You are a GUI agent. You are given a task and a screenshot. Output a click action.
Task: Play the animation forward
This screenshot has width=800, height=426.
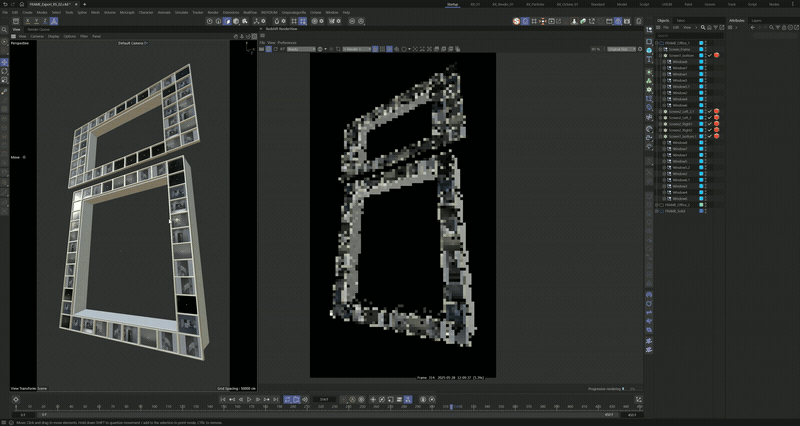[x=249, y=399]
